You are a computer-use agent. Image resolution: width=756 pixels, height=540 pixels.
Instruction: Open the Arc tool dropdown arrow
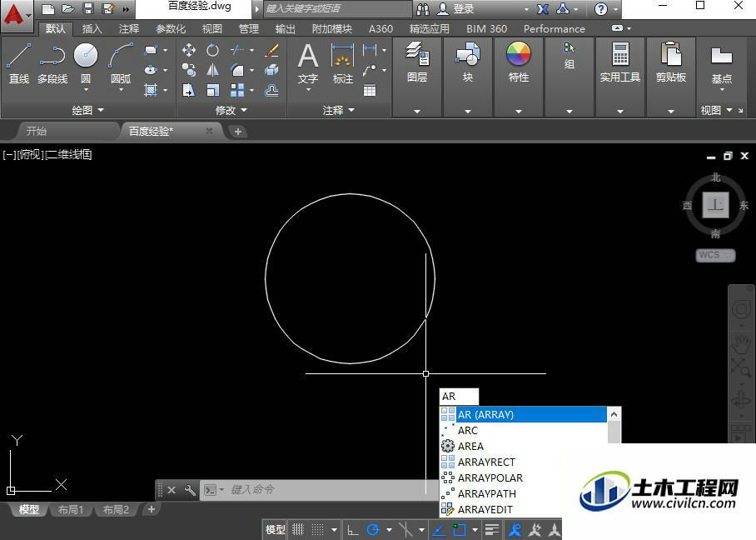coord(121,90)
